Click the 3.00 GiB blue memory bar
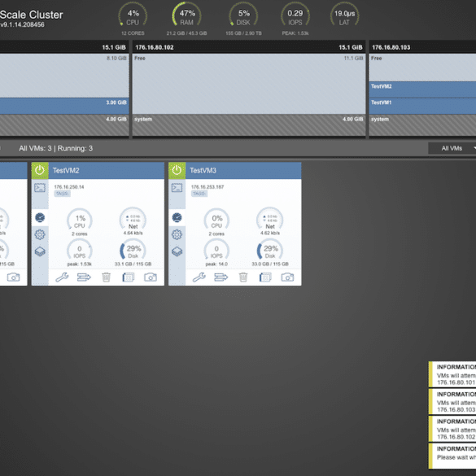 tap(64, 106)
